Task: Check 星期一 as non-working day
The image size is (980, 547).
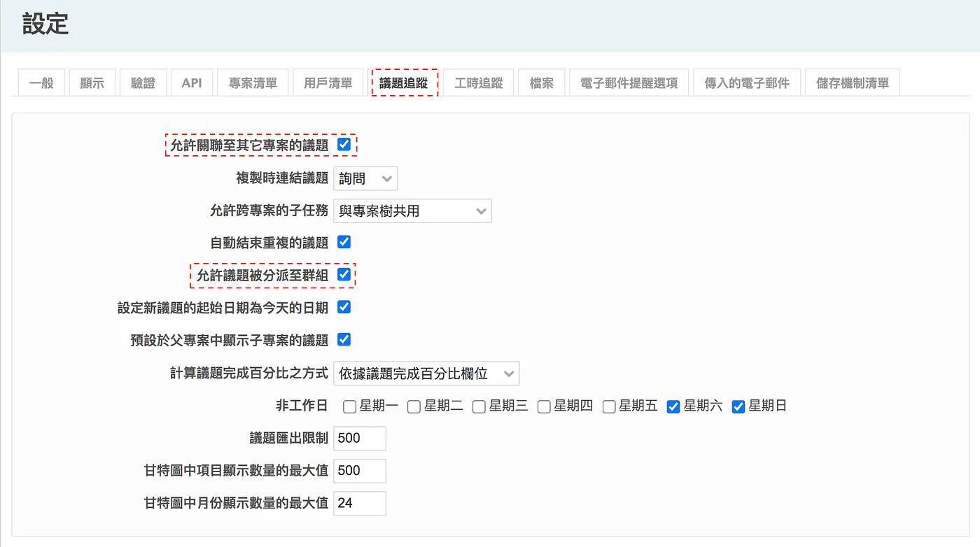Action: click(x=349, y=406)
